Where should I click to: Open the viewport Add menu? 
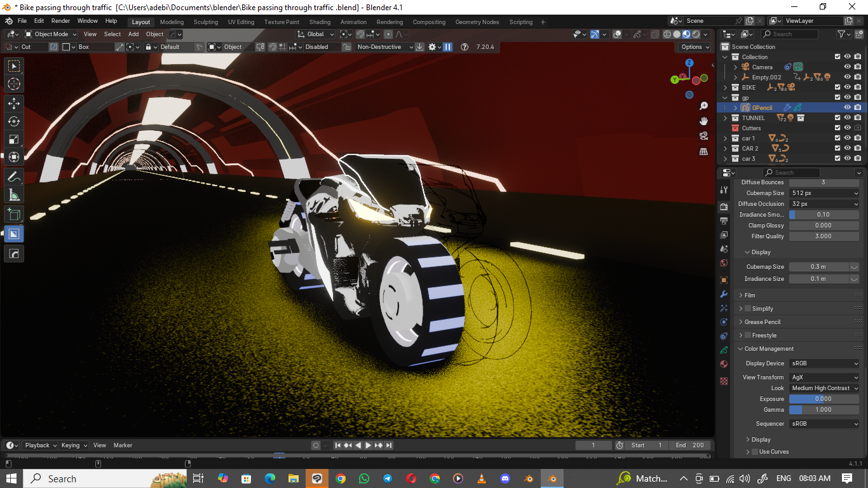pos(133,34)
